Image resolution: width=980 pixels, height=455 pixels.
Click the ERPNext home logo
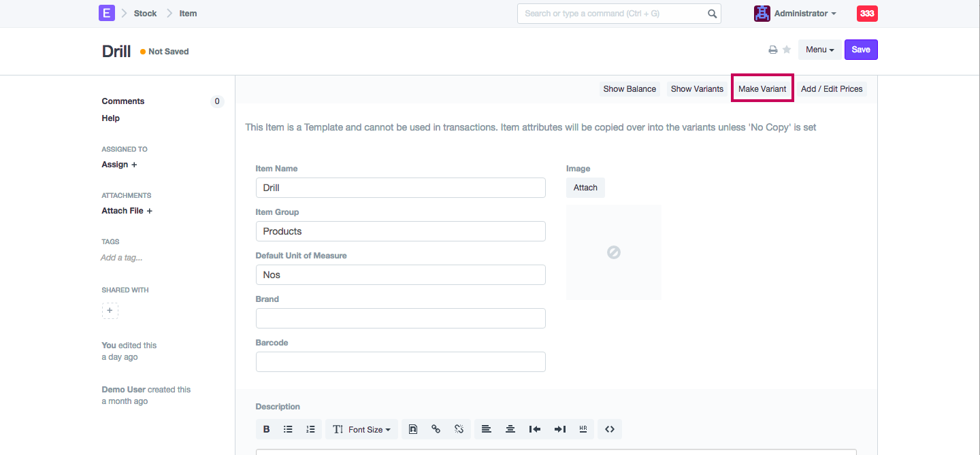107,13
